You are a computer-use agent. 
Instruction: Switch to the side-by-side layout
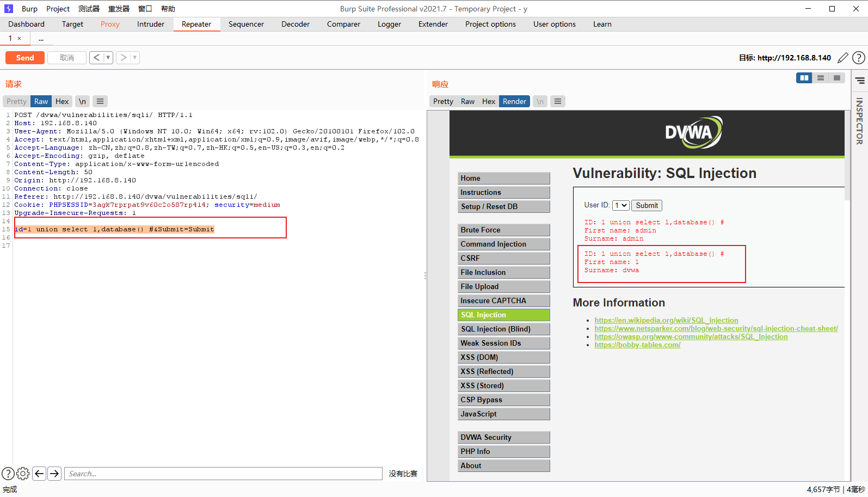tap(804, 78)
